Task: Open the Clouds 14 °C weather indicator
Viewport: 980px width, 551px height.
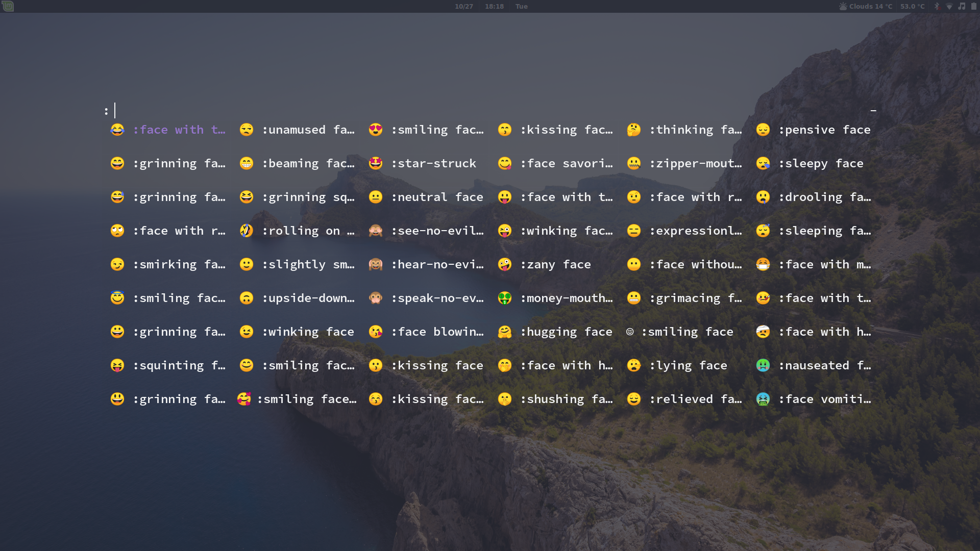Action: coord(866,6)
